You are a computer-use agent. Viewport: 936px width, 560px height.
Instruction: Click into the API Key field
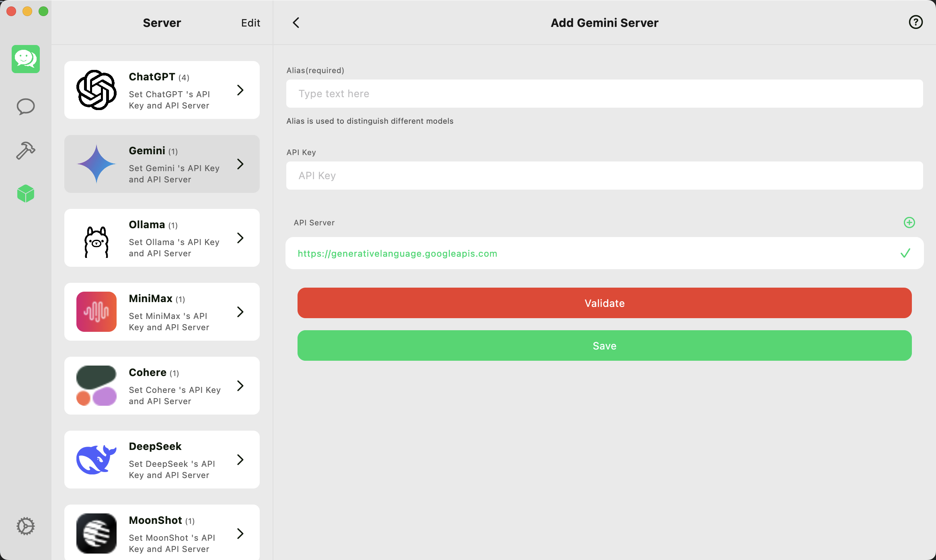tap(604, 176)
